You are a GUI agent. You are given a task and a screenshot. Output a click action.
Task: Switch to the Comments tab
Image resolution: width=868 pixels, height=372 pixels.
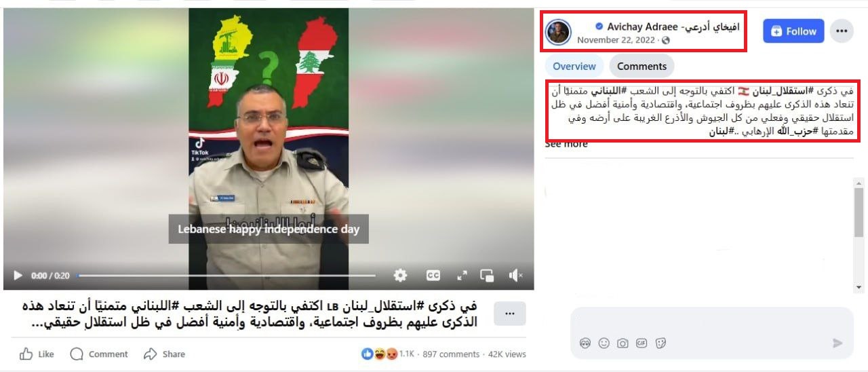tap(642, 66)
